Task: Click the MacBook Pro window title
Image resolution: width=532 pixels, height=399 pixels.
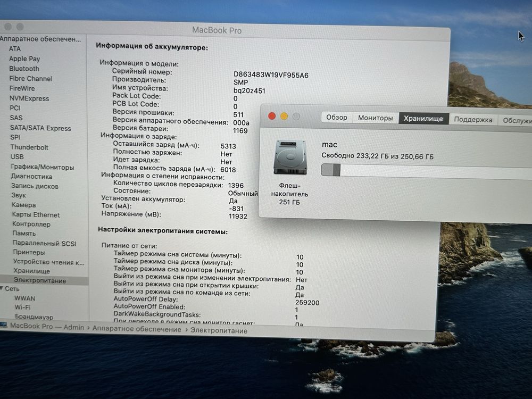Action: 217,30
